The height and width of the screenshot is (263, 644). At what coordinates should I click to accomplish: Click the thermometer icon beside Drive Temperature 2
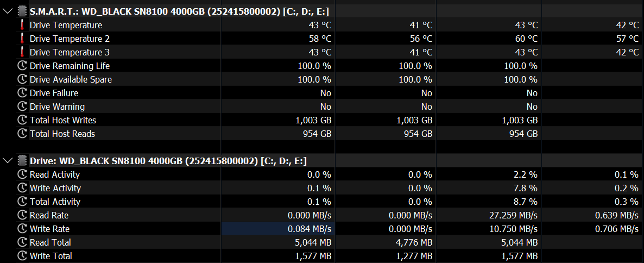[22, 39]
